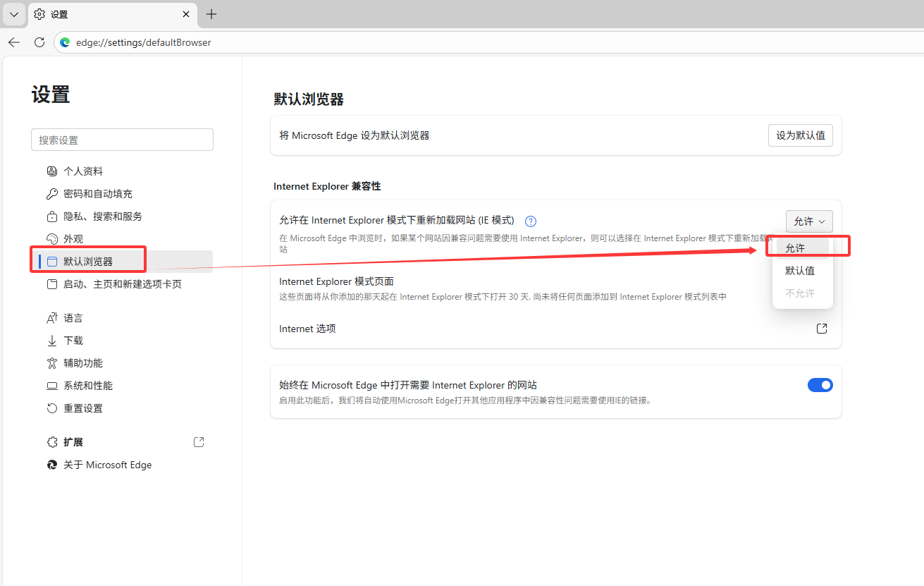The height and width of the screenshot is (586, 924).
Task: Click the 设为默认值 button
Action: pyautogui.click(x=800, y=135)
